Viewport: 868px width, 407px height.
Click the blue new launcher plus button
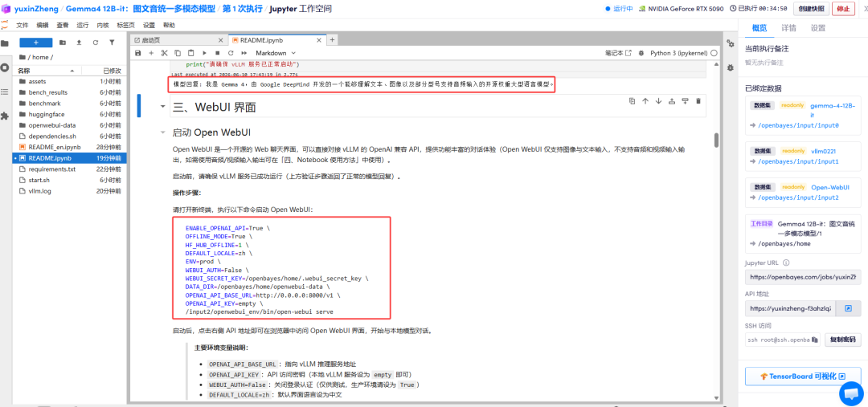point(36,43)
